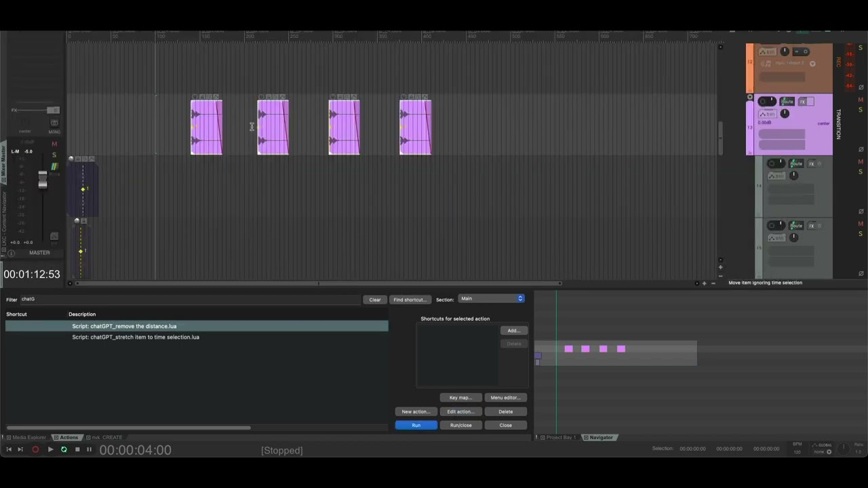Screen dimensions: 868x488
Task: Select the first purple media item
Action: [207, 127]
